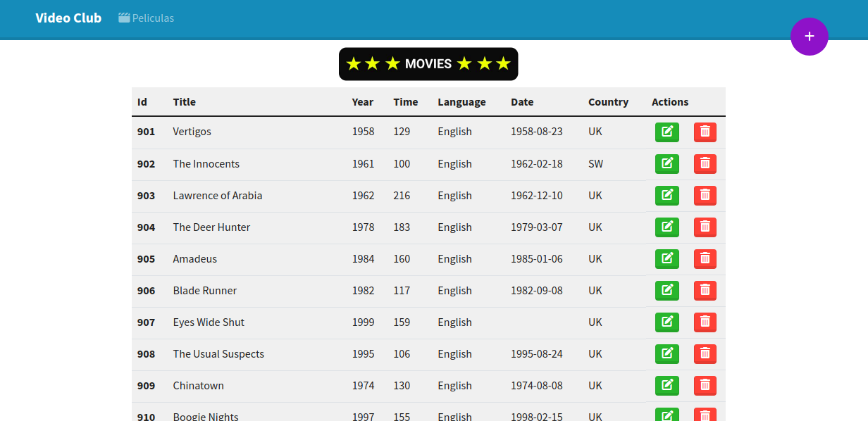868x421 pixels.
Task: Delete The Innocents movie row
Action: (705, 164)
